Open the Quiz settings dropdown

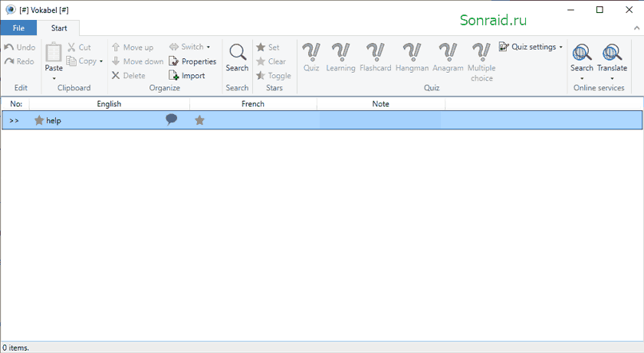click(x=531, y=47)
